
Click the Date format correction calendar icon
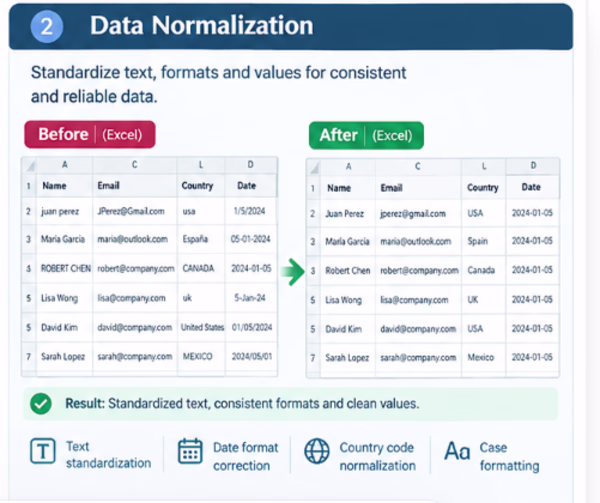(x=190, y=451)
